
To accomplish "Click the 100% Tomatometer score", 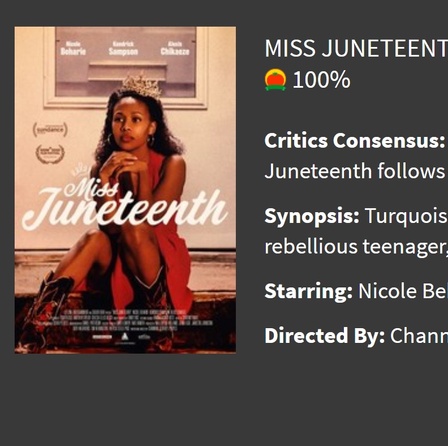I will 321,80.
